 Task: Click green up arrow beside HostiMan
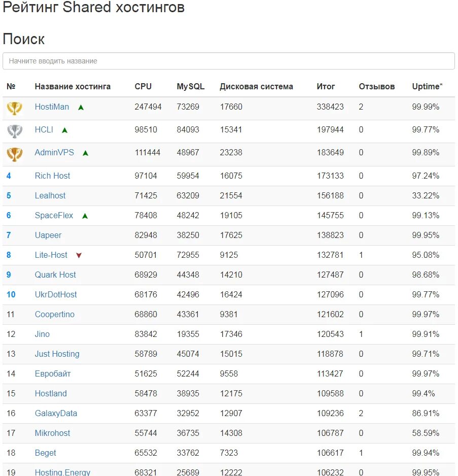coord(81,108)
